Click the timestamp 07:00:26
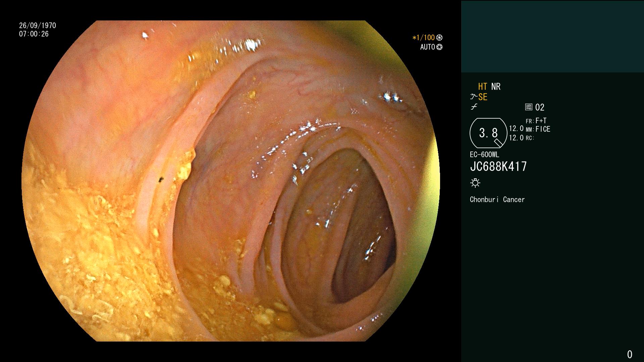This screenshot has height=362, width=644. [x=34, y=34]
